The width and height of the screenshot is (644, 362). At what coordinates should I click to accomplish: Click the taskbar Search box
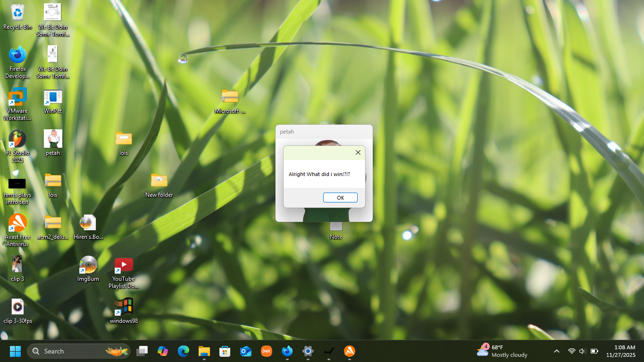[79, 351]
